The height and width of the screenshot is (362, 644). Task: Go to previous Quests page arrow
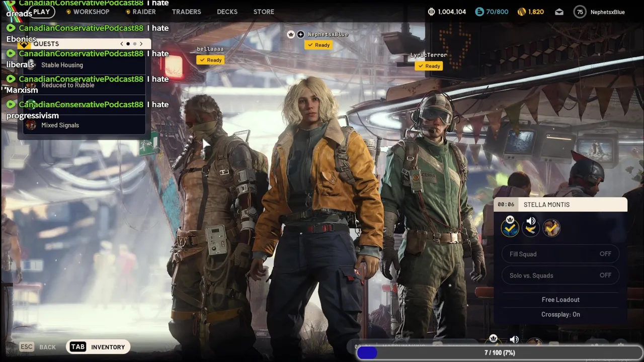pyautogui.click(x=121, y=44)
